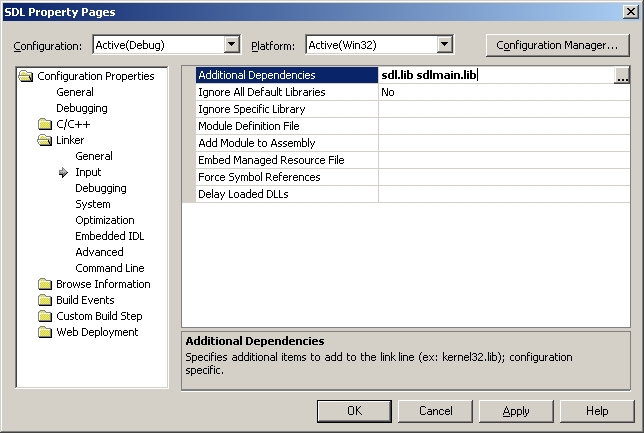Select the Web Deployment node
Image resolution: width=644 pixels, height=433 pixels.
pyautogui.click(x=97, y=332)
